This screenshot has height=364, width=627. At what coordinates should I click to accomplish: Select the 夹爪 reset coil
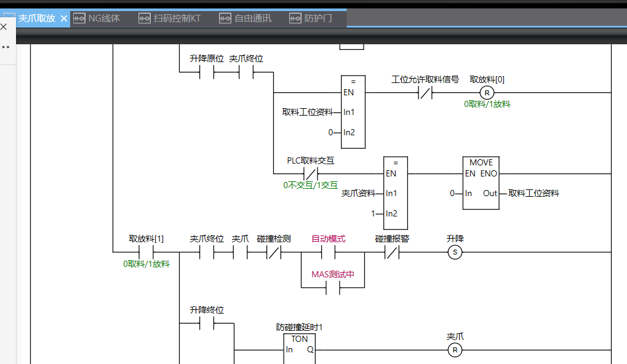coord(455,350)
